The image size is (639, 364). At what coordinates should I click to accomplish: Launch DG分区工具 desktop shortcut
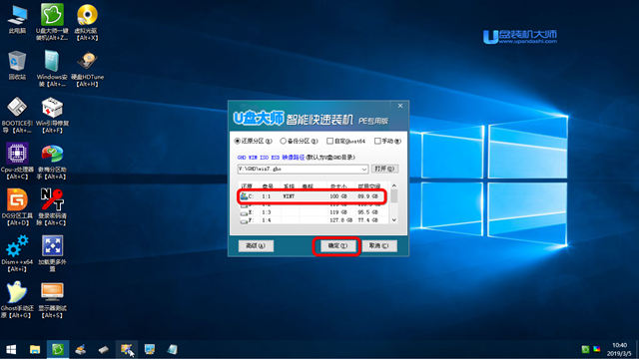tap(17, 207)
